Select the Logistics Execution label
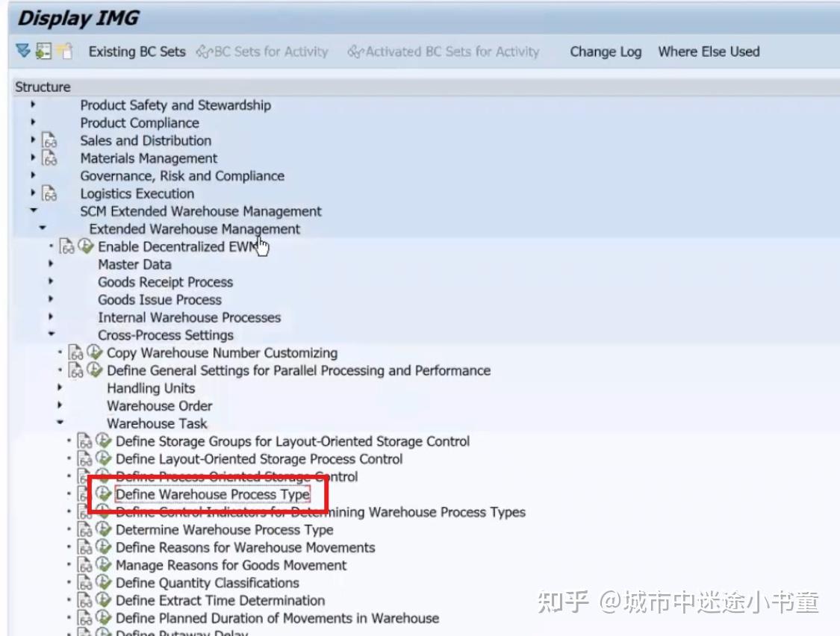 click(x=137, y=193)
